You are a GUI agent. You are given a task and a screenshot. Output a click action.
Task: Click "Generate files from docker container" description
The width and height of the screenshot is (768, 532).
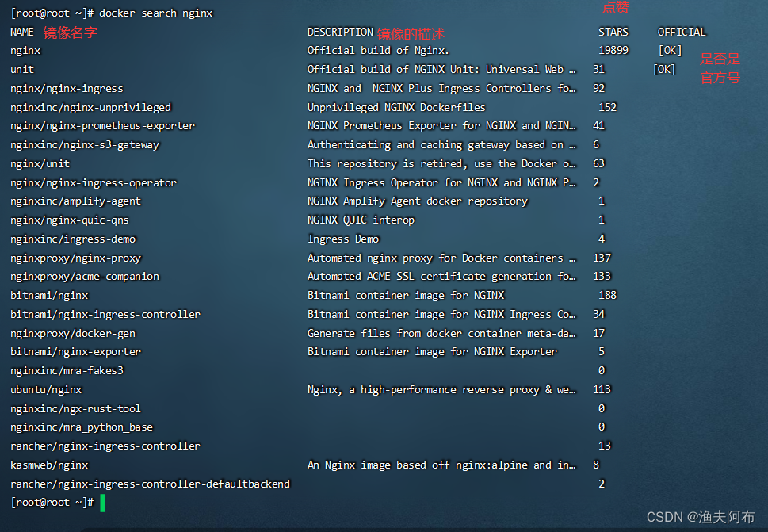coord(441,334)
